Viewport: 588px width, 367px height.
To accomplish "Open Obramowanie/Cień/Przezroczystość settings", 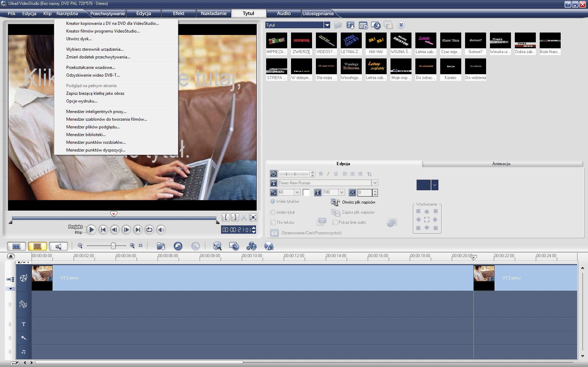I will [306, 233].
